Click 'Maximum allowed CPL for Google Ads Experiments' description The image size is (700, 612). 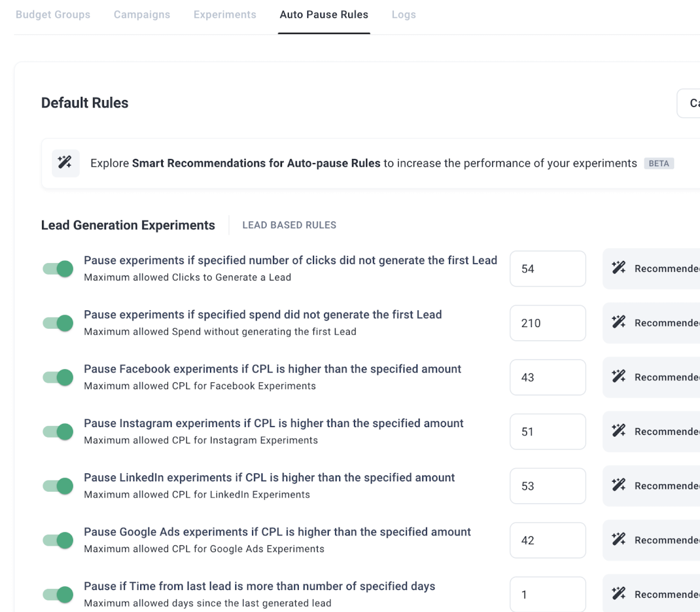tap(204, 549)
